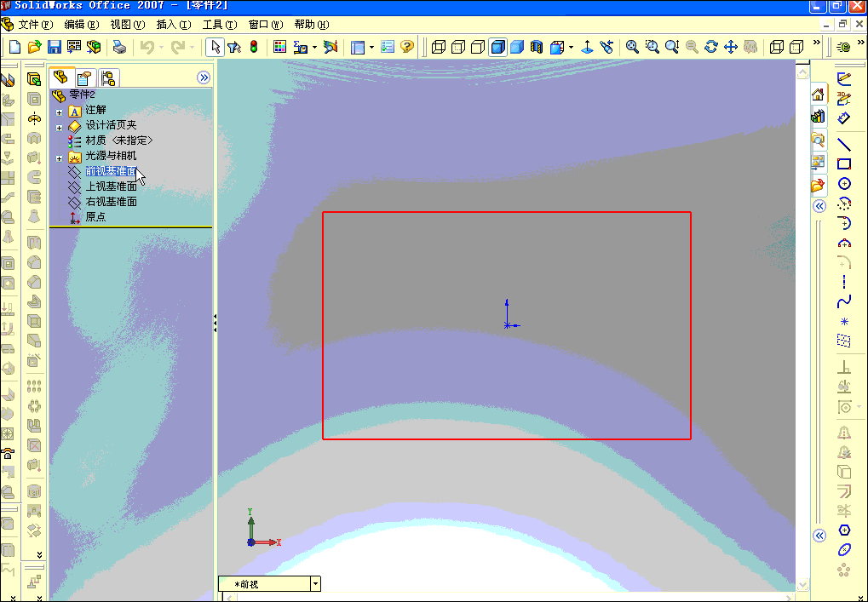Expand the 光源与相机 lights and cameras node
This screenshot has width=868, height=602.
click(x=60, y=158)
